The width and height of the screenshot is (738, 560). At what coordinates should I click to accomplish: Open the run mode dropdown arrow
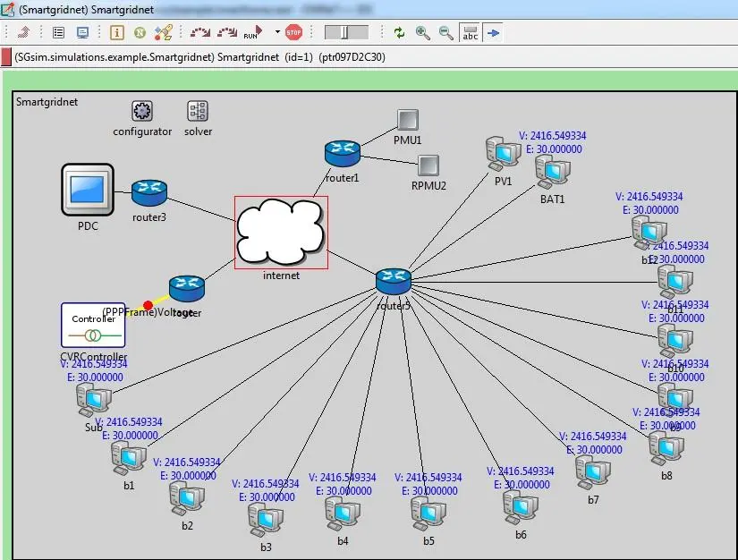(277, 32)
